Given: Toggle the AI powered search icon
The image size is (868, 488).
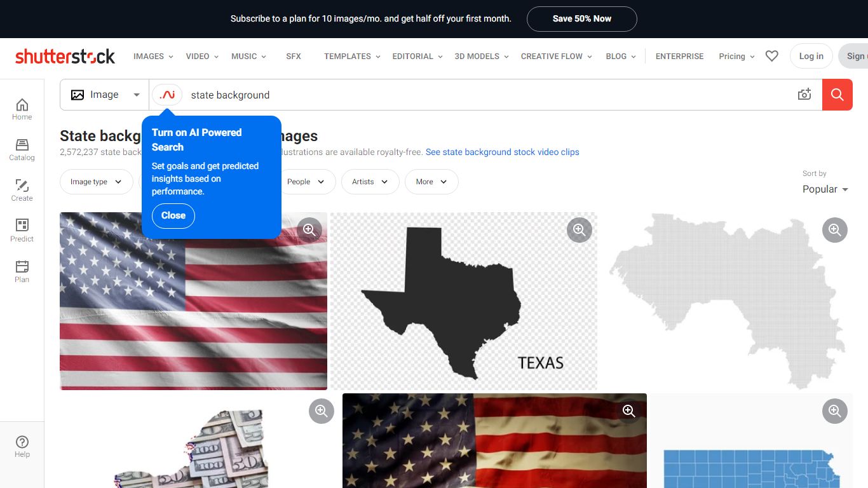Looking at the screenshot, I should (167, 95).
